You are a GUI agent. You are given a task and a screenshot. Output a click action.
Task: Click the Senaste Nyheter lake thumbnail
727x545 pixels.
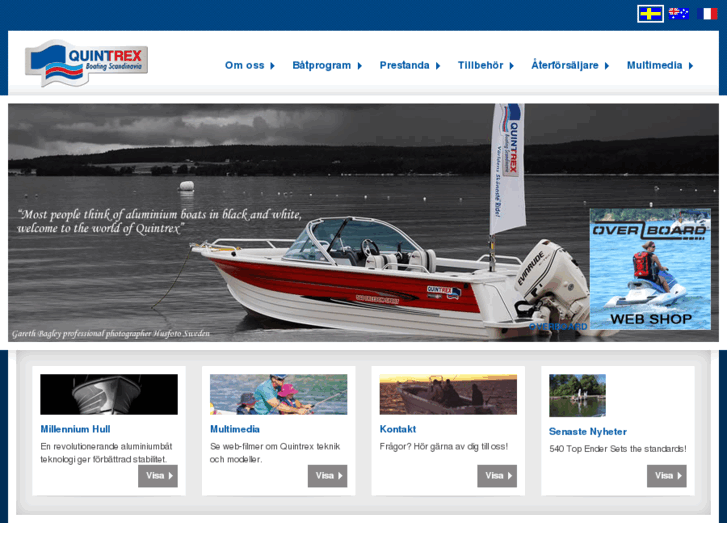click(x=577, y=396)
